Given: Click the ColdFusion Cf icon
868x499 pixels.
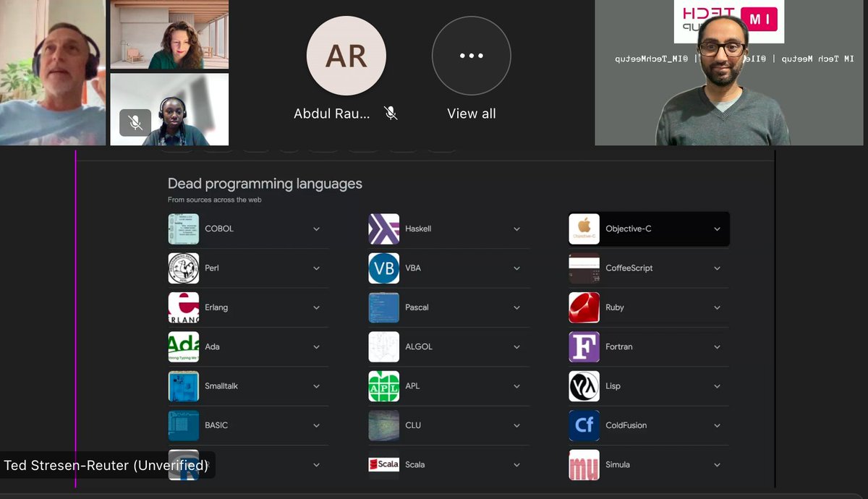Looking at the screenshot, I should [x=584, y=425].
